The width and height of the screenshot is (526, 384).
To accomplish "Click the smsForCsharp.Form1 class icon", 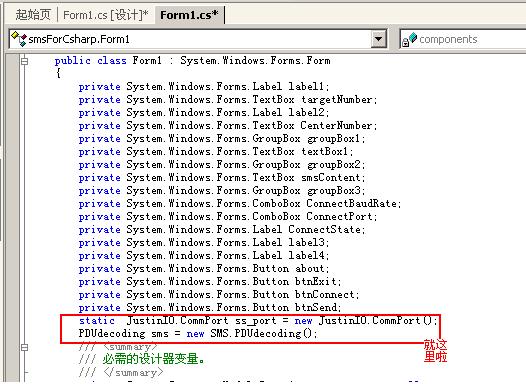I will pos(18,39).
